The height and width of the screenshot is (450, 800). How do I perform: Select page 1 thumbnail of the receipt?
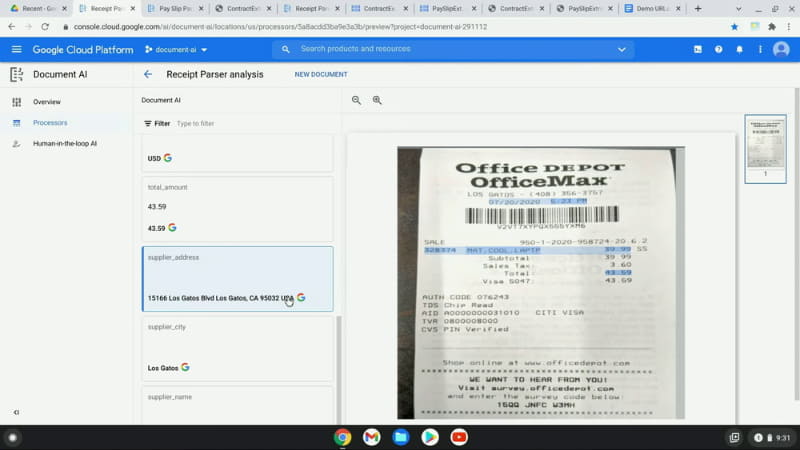[x=765, y=148]
